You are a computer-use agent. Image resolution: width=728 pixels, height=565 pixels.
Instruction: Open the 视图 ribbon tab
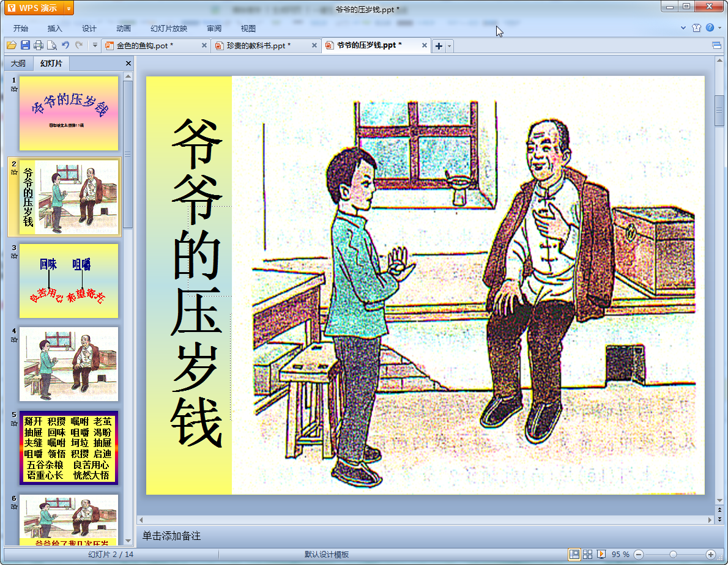(248, 28)
